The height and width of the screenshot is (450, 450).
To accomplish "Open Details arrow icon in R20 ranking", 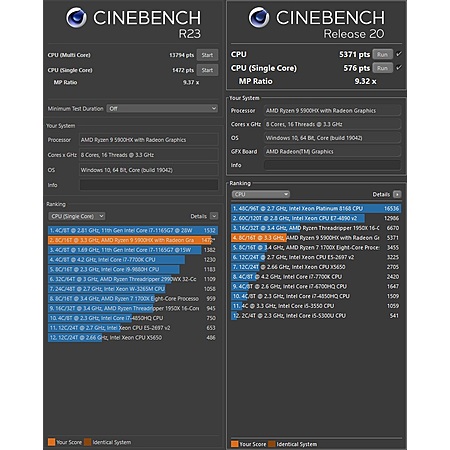I will (397, 194).
